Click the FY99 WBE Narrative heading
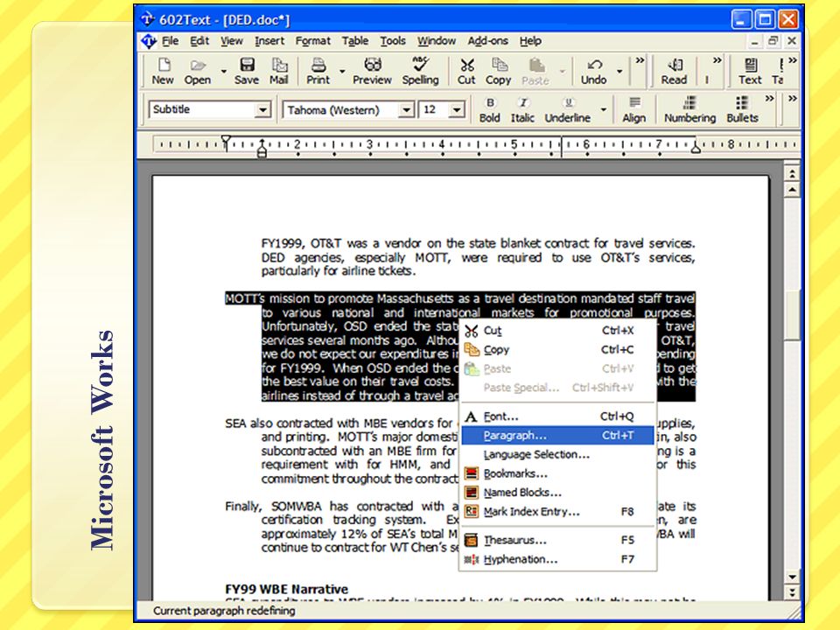 [287, 589]
